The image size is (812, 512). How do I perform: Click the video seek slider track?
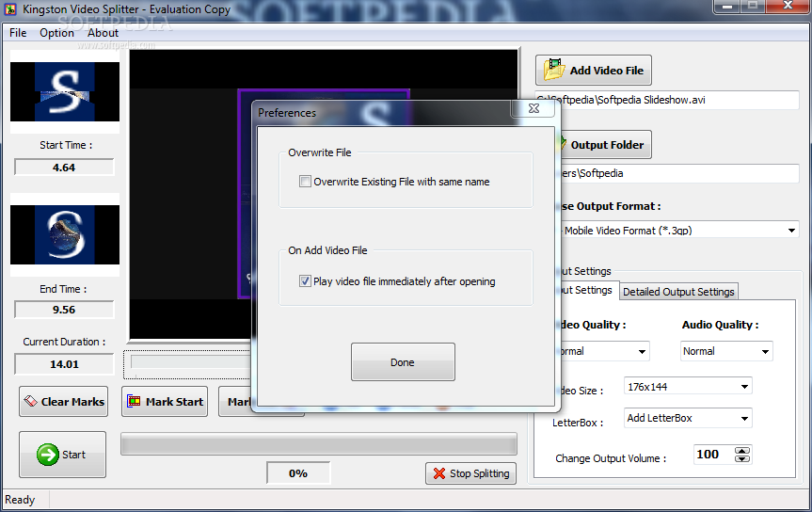[x=191, y=361]
